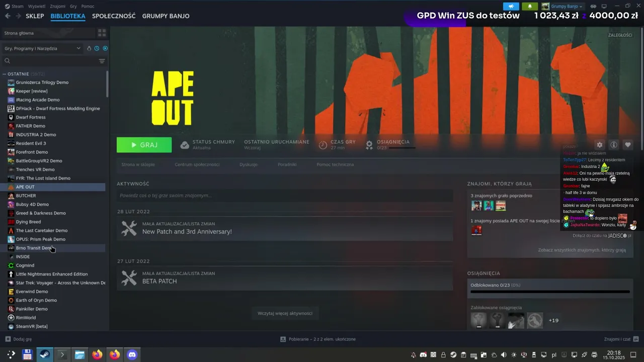
Task: Open ZALEGŁOŚCI label on the banner
Action: point(620,35)
